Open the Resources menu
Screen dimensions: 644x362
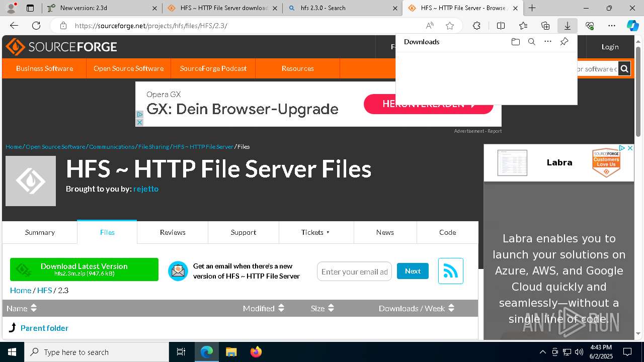[x=298, y=68]
